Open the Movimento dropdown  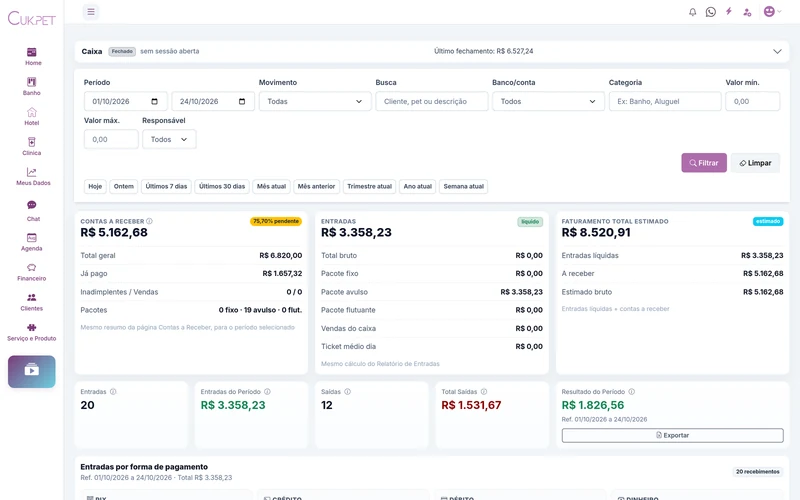pyautogui.click(x=315, y=102)
